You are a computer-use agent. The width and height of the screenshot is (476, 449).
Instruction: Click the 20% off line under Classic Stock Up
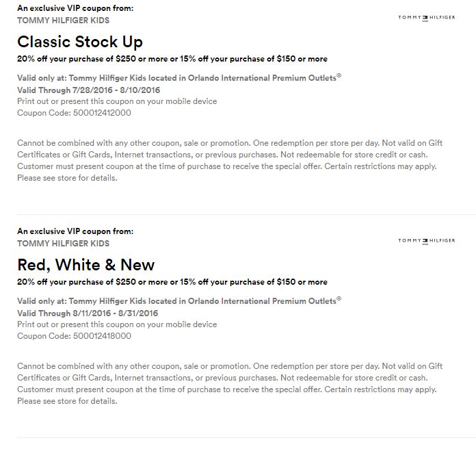172,59
